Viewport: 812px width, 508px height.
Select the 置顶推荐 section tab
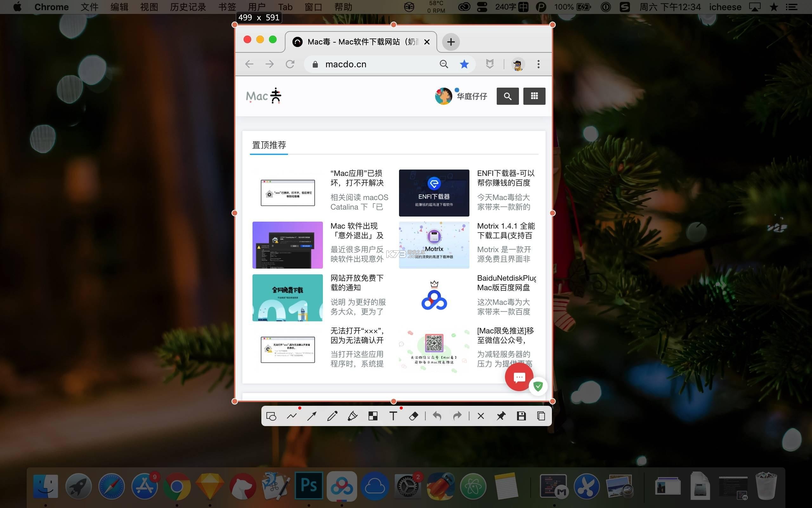point(269,145)
